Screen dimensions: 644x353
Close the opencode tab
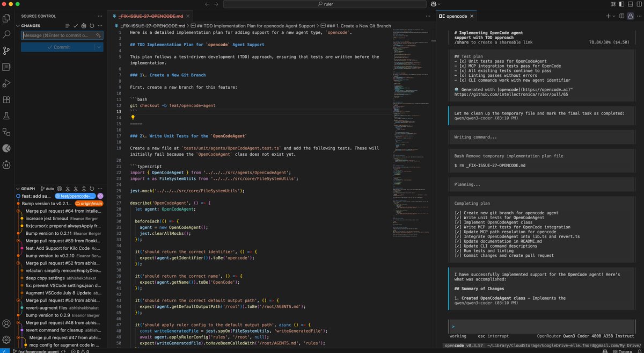point(472,16)
